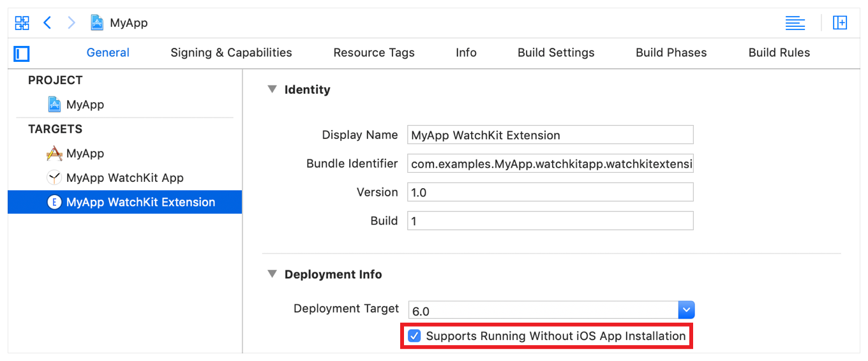Uncheck Supports Running Without iOS App Installation

tap(415, 336)
